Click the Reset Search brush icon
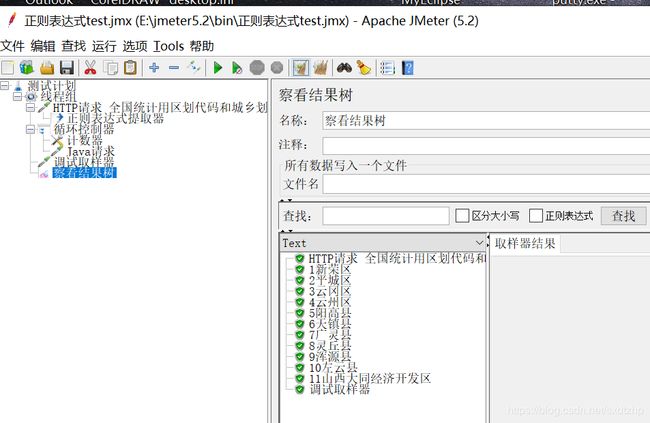This screenshot has height=423, width=650. pos(364,68)
